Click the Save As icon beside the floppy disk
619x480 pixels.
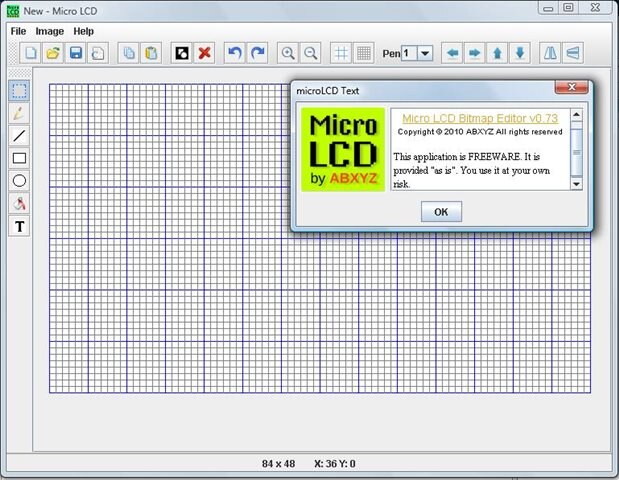(x=98, y=53)
